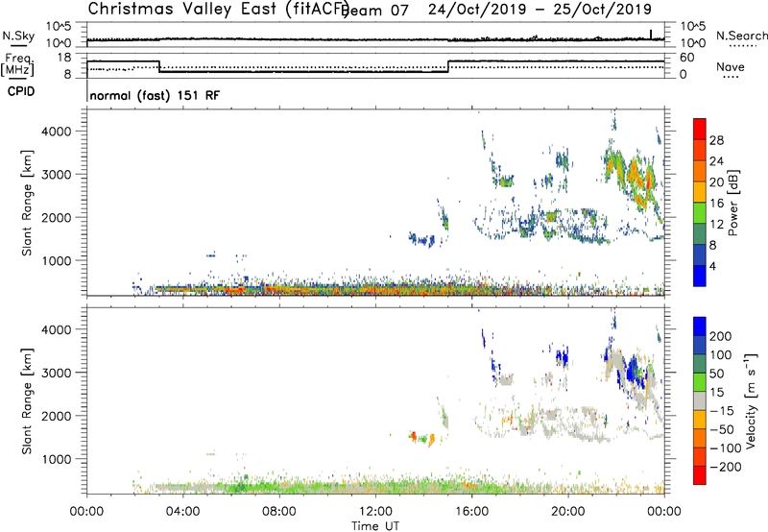Click the '20:00' time axis tick label
Screen dimensions: 768x532
click(x=567, y=512)
